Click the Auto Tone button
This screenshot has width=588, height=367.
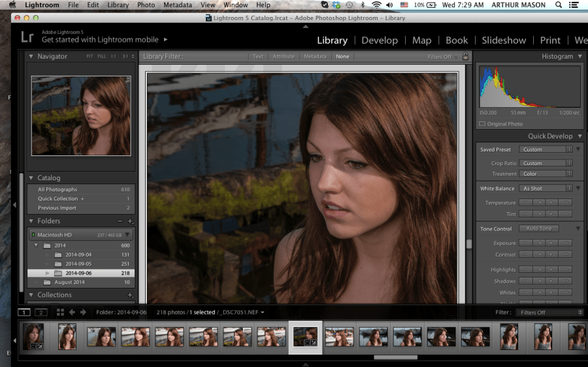pos(538,229)
